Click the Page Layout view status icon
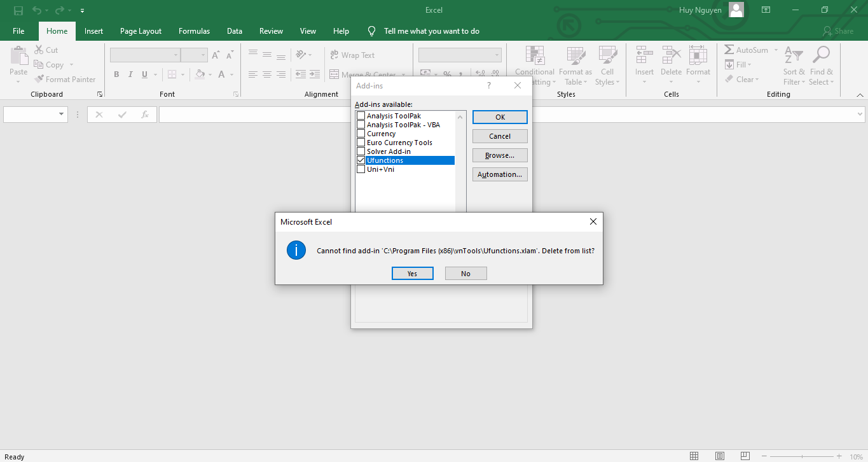Screen dimensions: 868x462 click(x=719, y=456)
